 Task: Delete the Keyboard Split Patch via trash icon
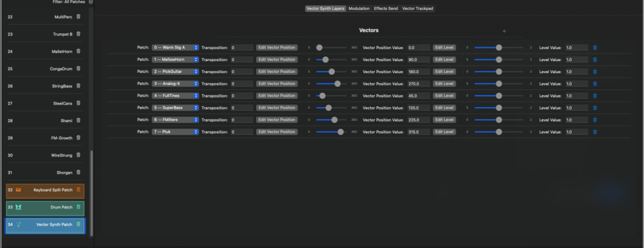tap(79, 190)
